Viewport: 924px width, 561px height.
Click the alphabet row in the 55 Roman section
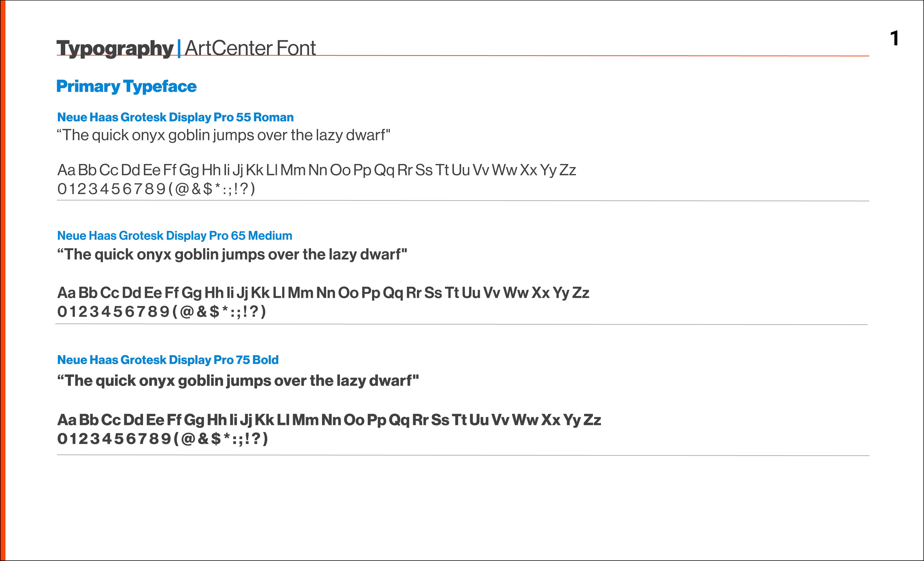click(x=316, y=170)
